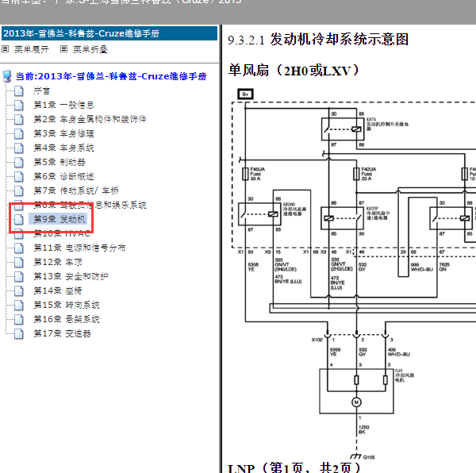The image size is (476, 473).
Task: Open 第8章 驾驶员信息和娱乐系统
Action: 90,205
